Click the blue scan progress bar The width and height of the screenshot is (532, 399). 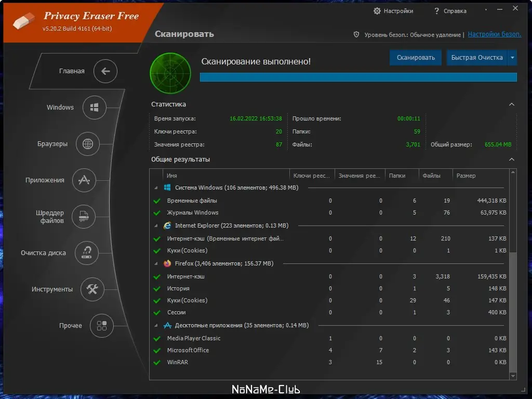358,77
